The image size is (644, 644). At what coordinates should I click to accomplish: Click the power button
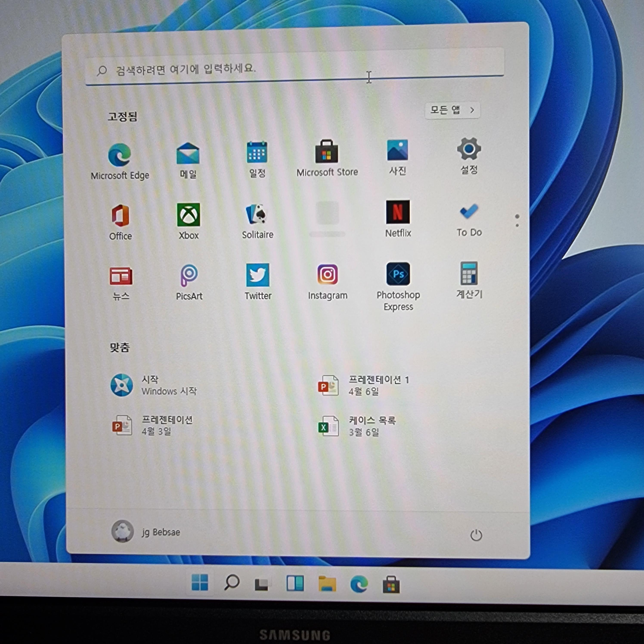pos(476,535)
